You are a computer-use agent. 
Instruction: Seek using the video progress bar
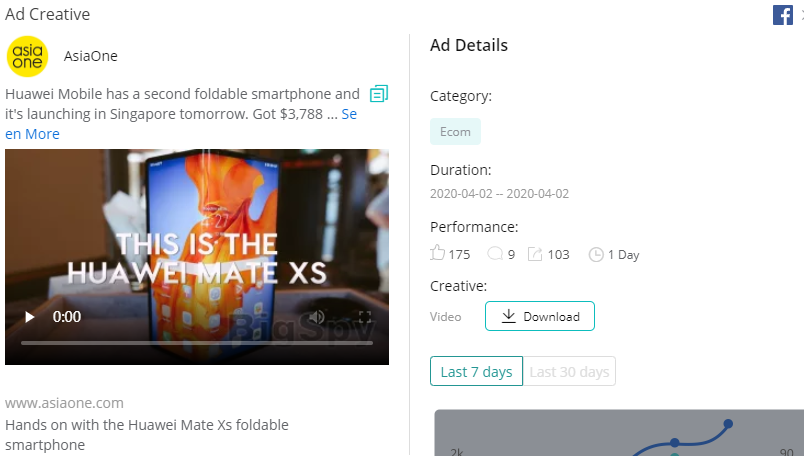coord(197,343)
